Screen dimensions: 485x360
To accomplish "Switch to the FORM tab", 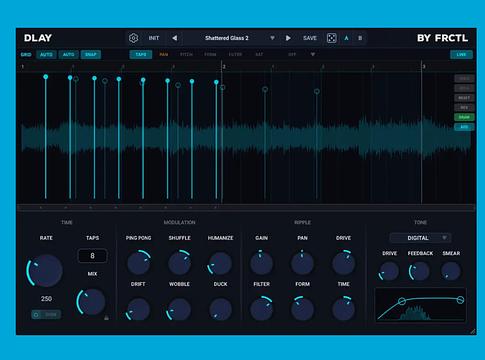I will click(x=210, y=54).
